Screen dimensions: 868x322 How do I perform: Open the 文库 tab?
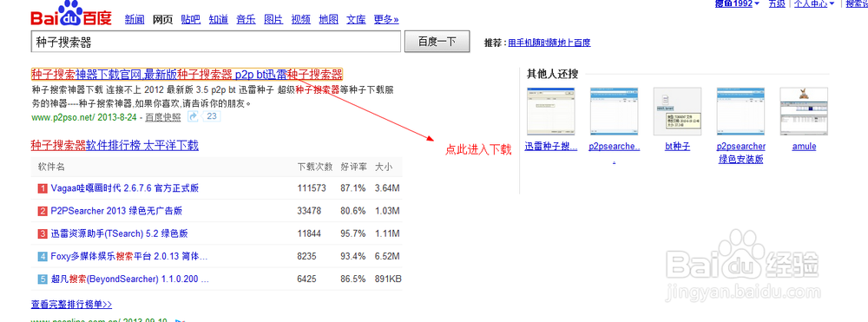point(357,19)
